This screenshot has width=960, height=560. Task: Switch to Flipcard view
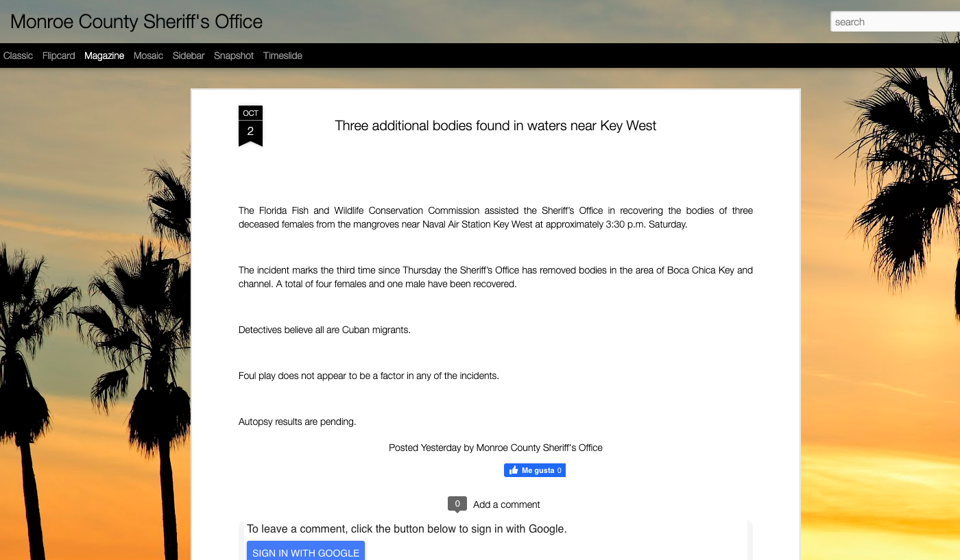58,56
